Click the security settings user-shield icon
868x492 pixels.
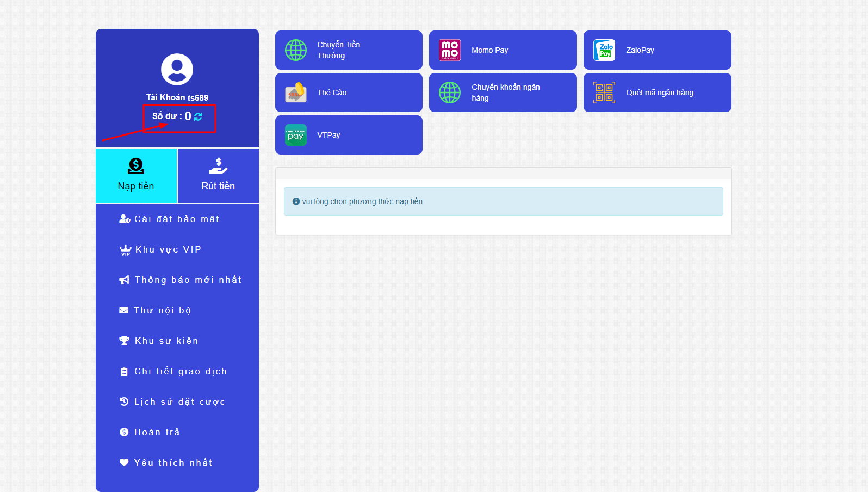[125, 219]
